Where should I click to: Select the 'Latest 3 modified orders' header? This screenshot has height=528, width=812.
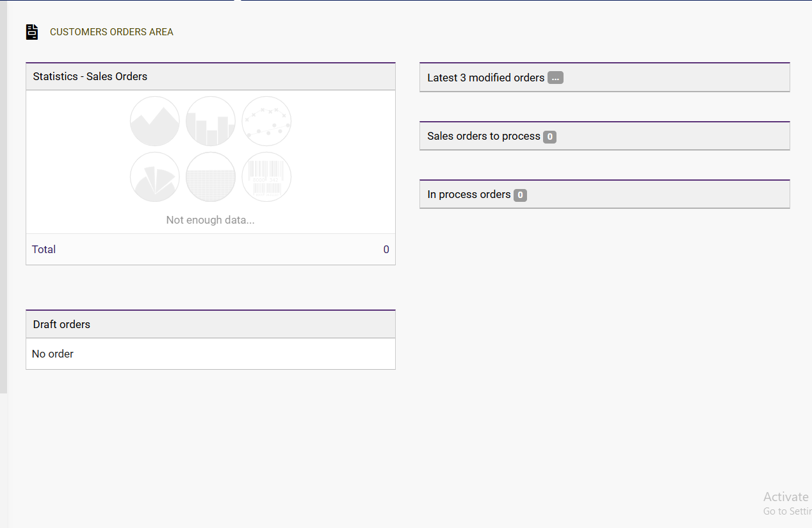click(485, 78)
